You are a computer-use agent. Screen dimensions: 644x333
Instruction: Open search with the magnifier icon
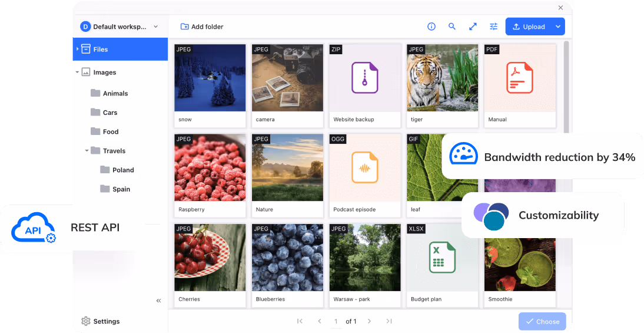pyautogui.click(x=452, y=27)
